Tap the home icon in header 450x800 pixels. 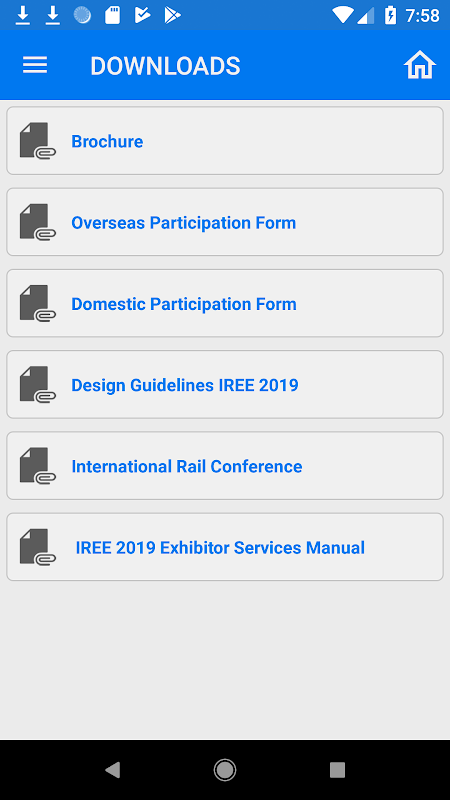(x=420, y=65)
